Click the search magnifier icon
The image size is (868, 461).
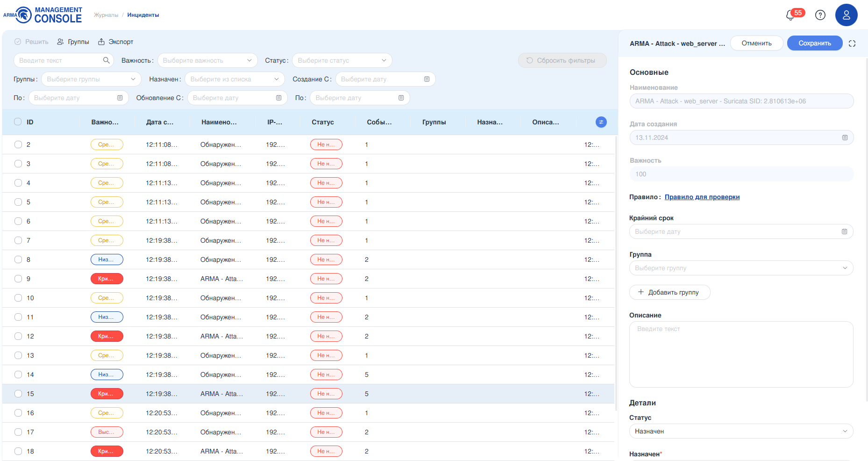106,60
